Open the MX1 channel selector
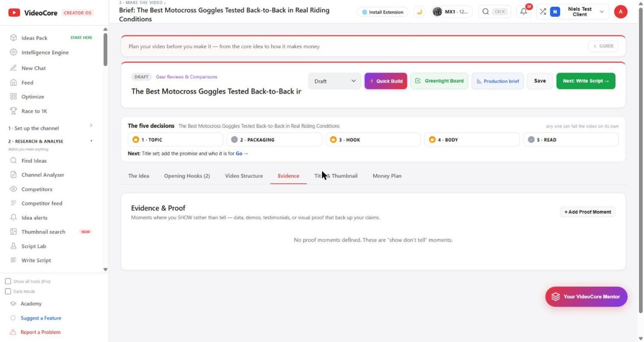Viewport: 644px width, 342px height. [x=451, y=12]
